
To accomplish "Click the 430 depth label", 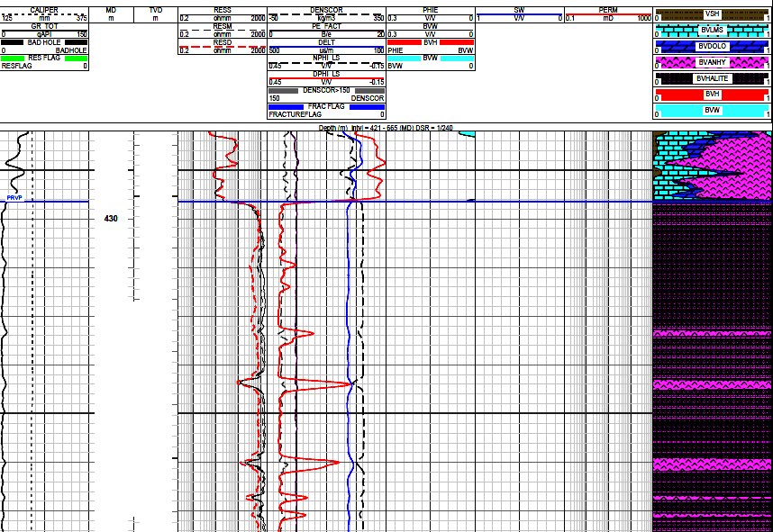I will pyautogui.click(x=111, y=219).
